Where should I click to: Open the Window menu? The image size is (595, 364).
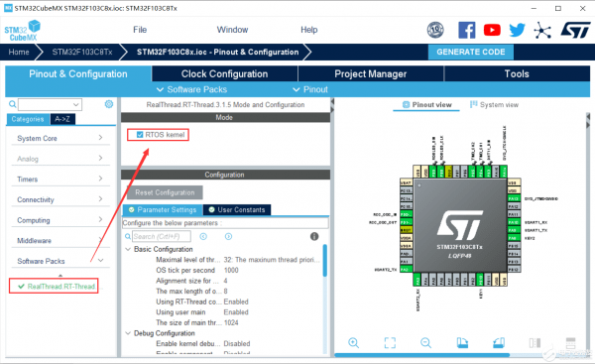pyautogui.click(x=232, y=30)
